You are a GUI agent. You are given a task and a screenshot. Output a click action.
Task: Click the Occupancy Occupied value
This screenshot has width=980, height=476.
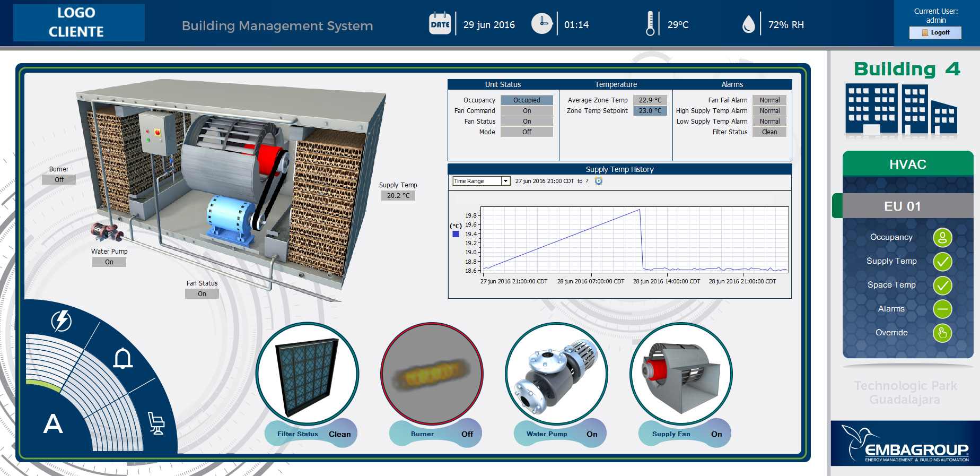(527, 100)
